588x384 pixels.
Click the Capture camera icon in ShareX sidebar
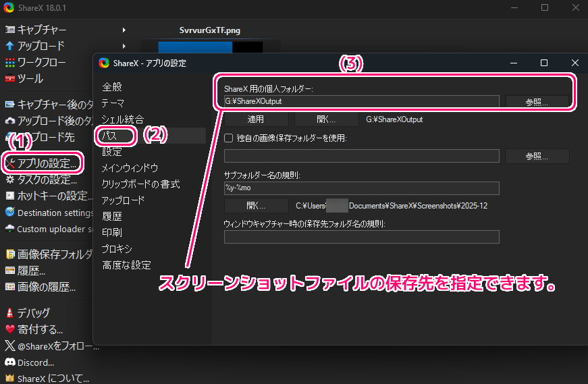(9, 29)
